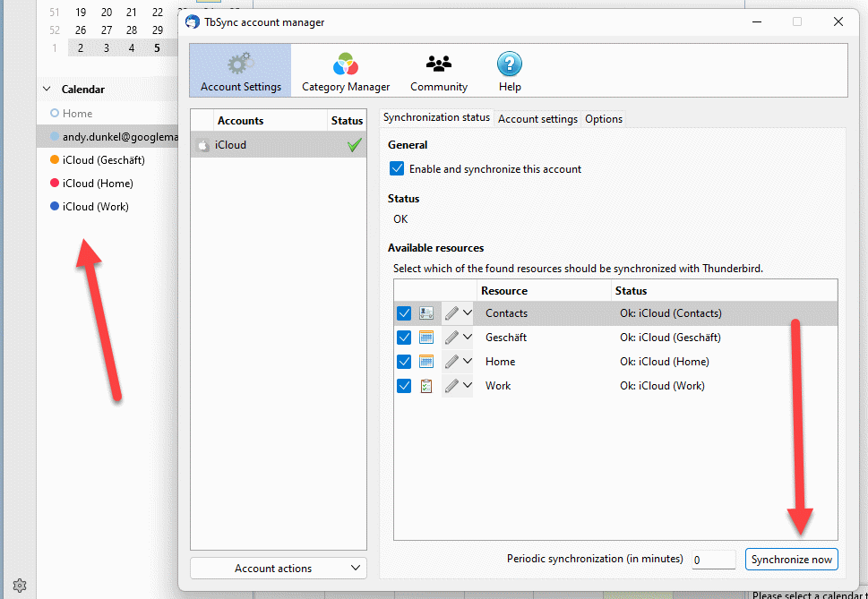Screen dimensions: 868x599
Task: Click the TbSync window title icon
Action: (192, 22)
